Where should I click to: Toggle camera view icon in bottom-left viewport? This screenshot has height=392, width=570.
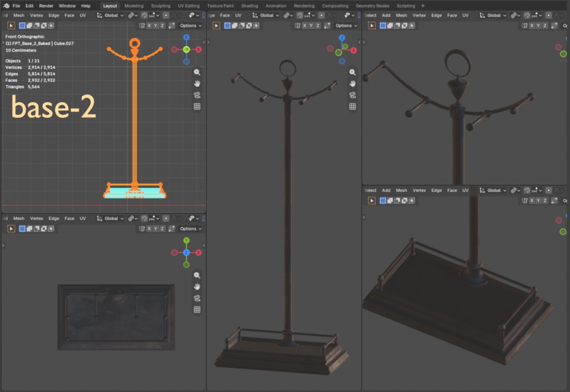pos(197,298)
